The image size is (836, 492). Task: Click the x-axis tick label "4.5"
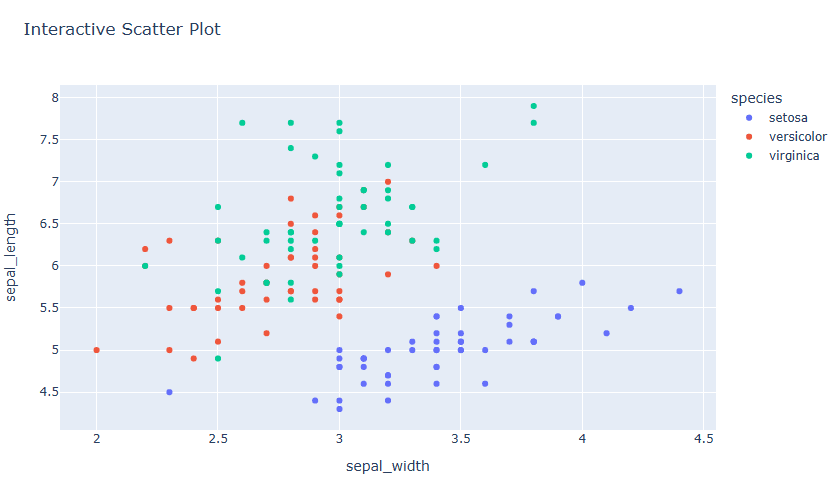click(703, 438)
